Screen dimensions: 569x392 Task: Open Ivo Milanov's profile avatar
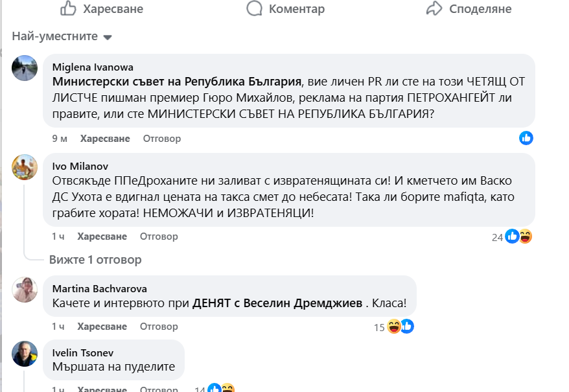click(x=25, y=167)
